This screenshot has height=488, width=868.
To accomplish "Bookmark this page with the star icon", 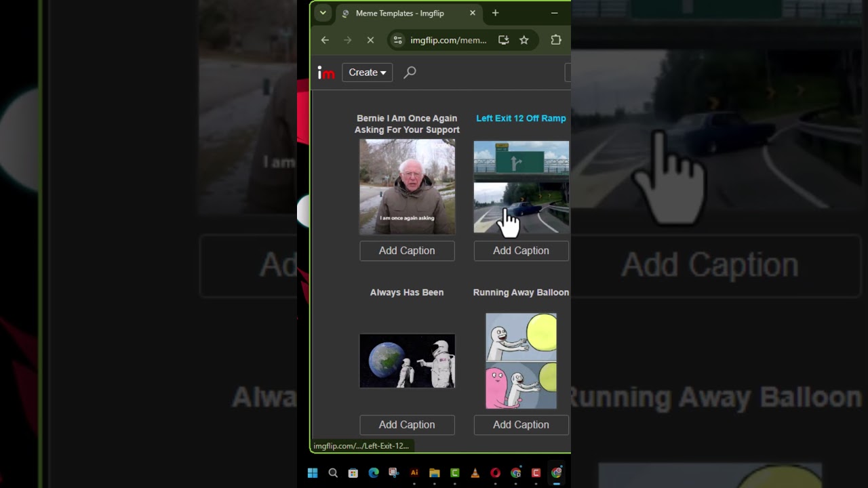I will [x=524, y=40].
